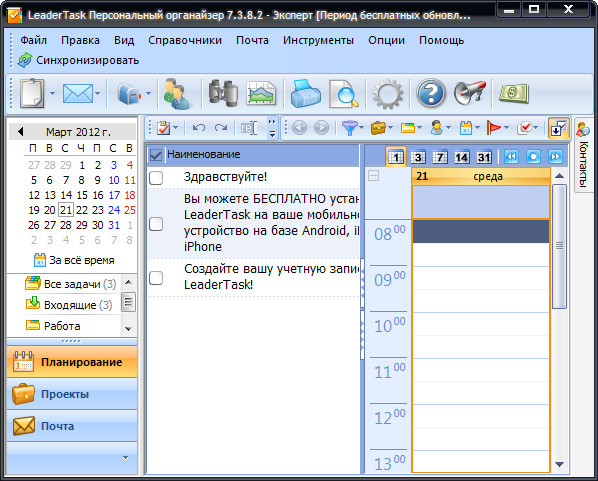Screen dimensions: 598x481
Task: Open the Инструменты menu
Action: coord(318,40)
